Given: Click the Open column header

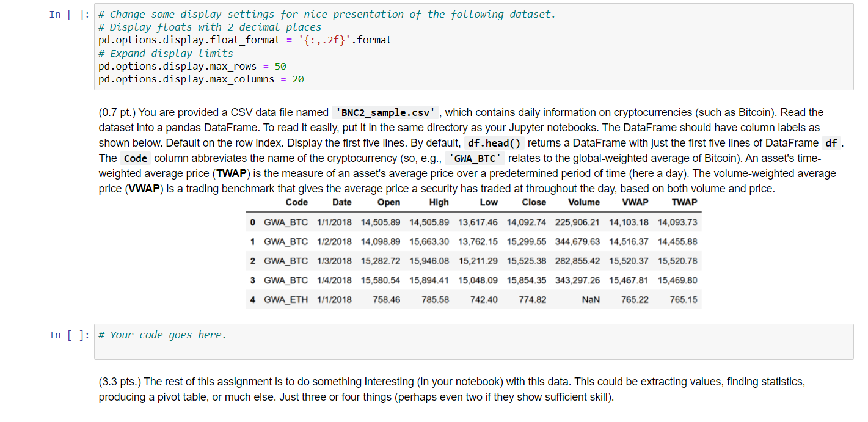Looking at the screenshot, I should tap(389, 202).
